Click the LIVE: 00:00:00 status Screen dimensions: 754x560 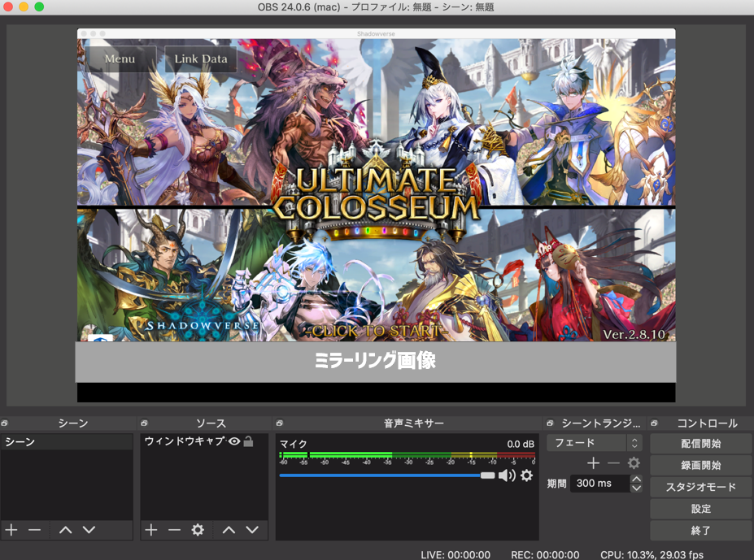455,554
